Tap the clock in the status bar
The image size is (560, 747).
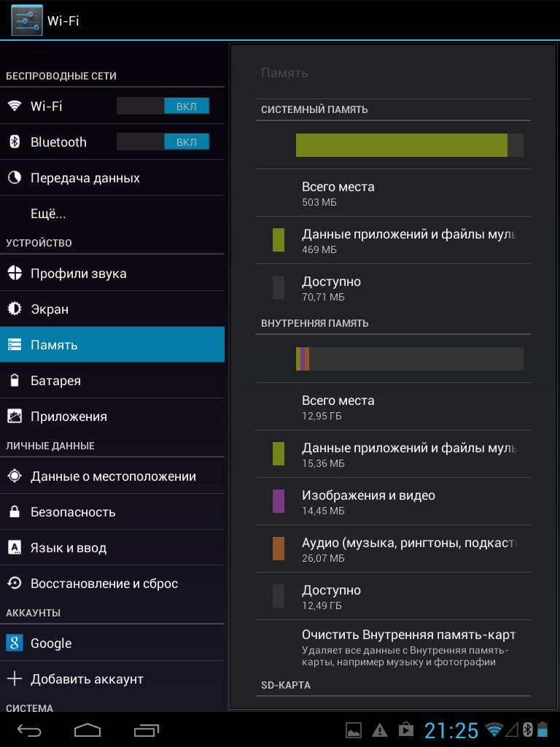[x=451, y=730]
